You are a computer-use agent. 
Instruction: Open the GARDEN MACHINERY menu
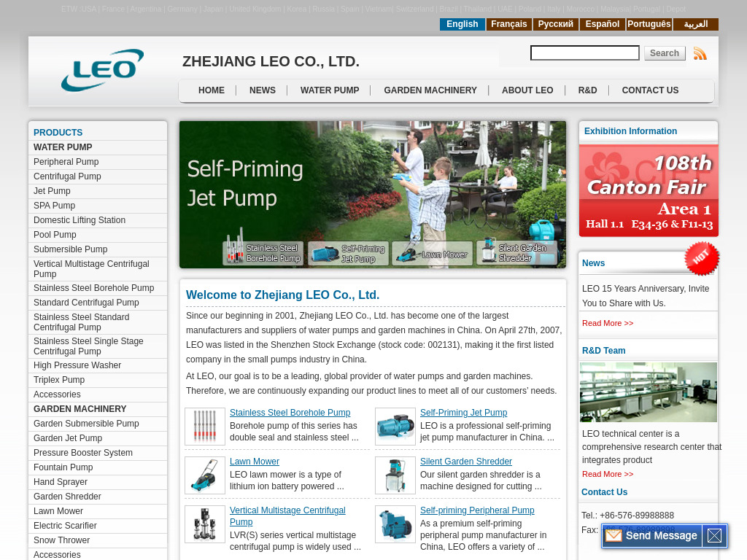tap(430, 90)
